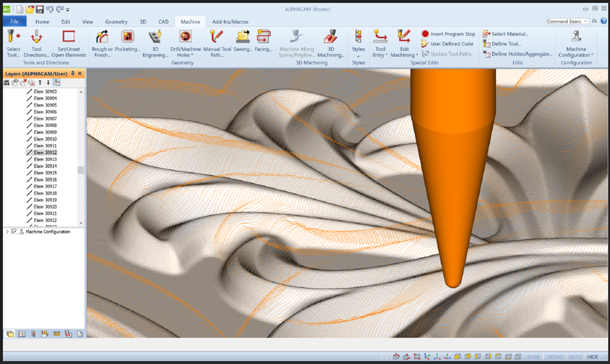This screenshot has height=364, width=610.
Task: Click Select Material button
Action: coord(506,34)
